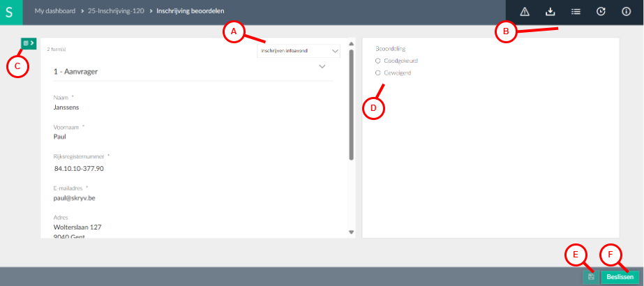Toggle the green side panel tab
Viewport: 644px width, 286px height.
(29, 43)
